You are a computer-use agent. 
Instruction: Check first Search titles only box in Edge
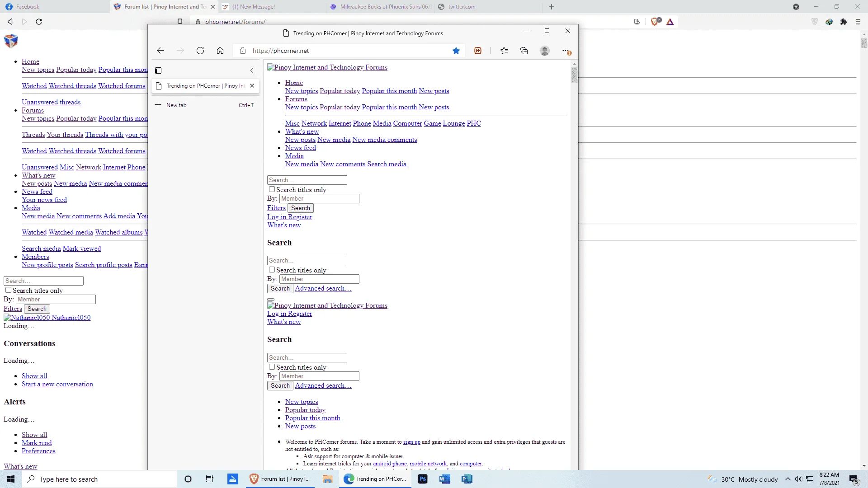pos(272,189)
